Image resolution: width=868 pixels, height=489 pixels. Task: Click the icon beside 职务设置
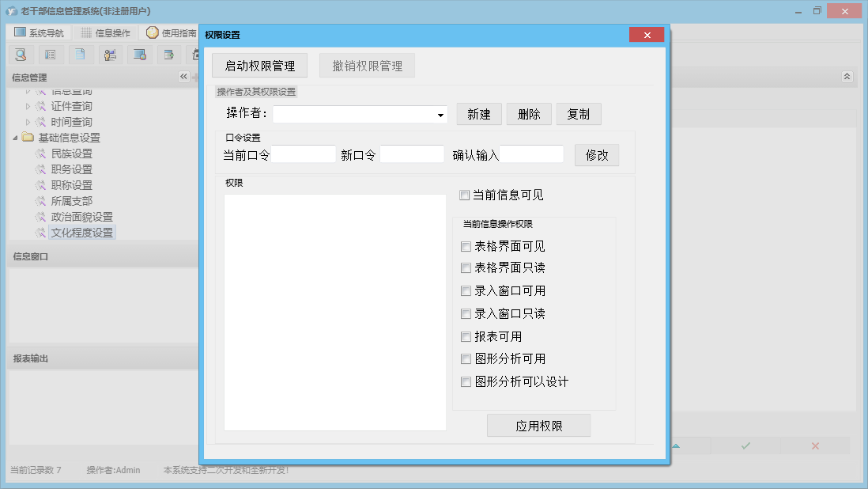coord(40,169)
